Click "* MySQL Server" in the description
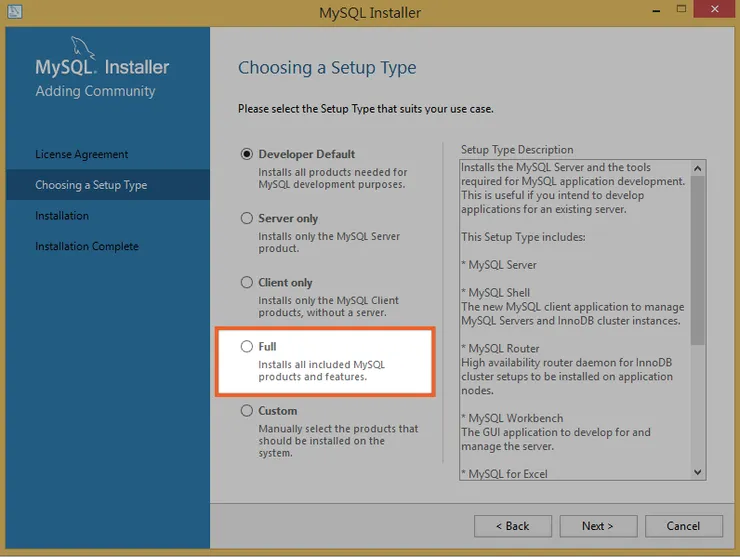Screen dimensions: 740x557 coord(499,265)
